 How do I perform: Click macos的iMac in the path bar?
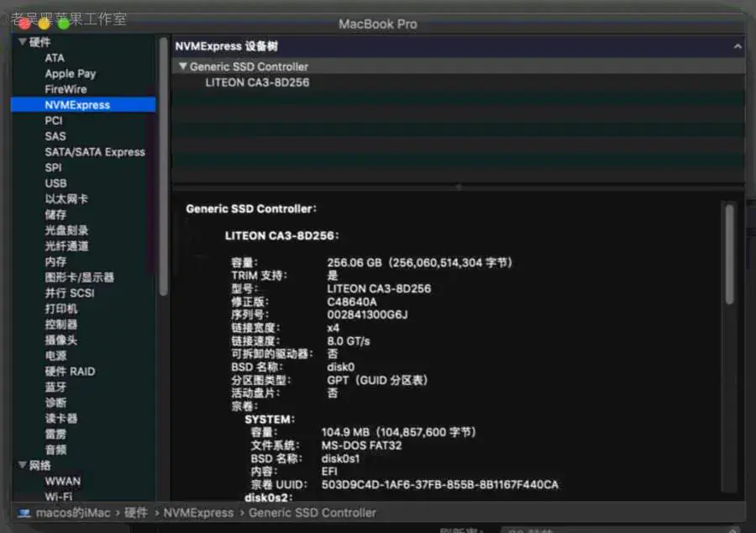pos(73,513)
